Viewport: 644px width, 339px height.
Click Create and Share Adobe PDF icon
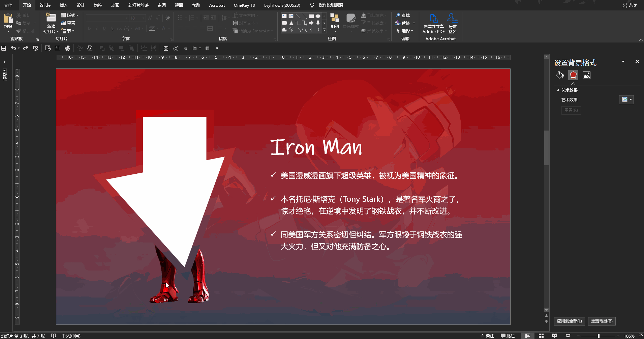point(434,18)
